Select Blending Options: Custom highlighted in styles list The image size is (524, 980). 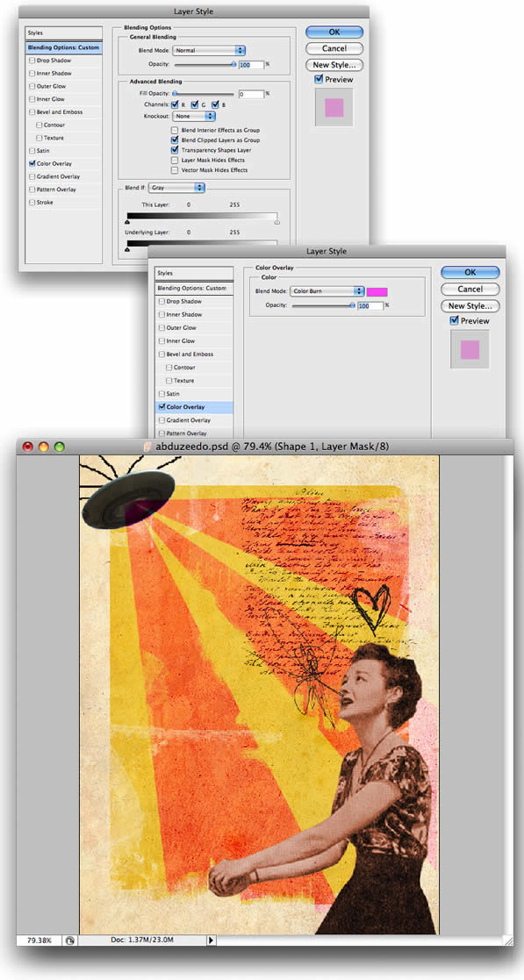[64, 47]
